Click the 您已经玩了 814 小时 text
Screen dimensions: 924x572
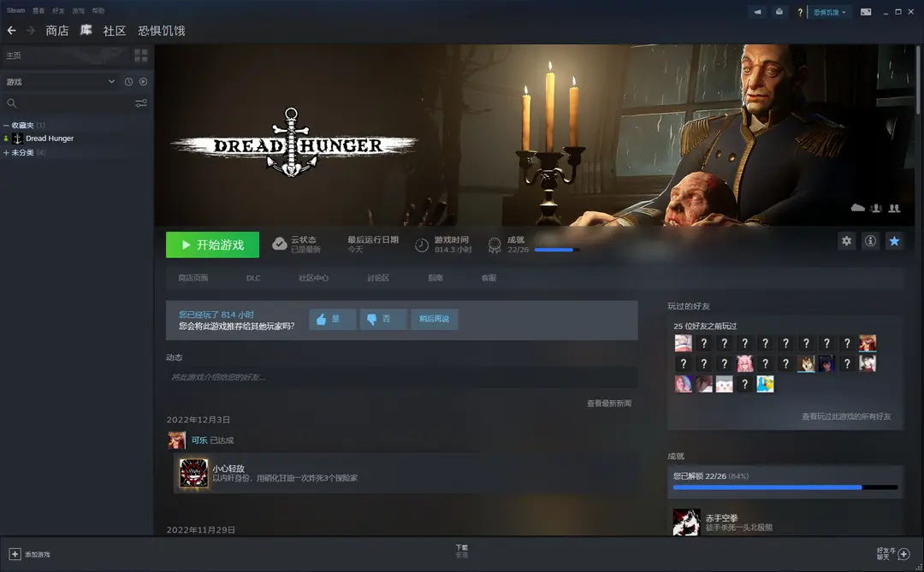click(x=216, y=315)
